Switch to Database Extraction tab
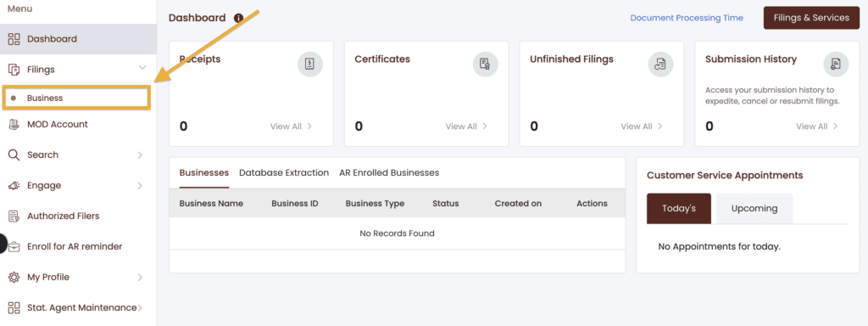The image size is (868, 326). pos(284,173)
